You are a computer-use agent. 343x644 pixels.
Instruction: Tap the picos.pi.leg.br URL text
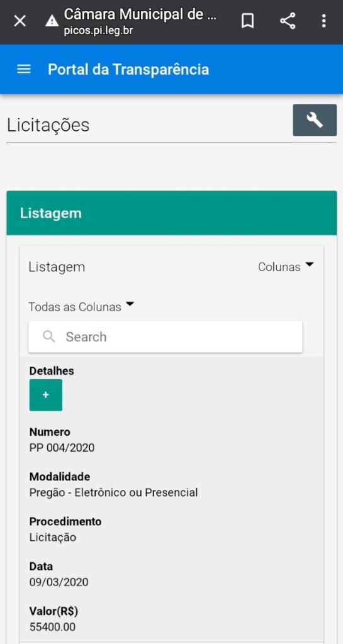(x=98, y=31)
